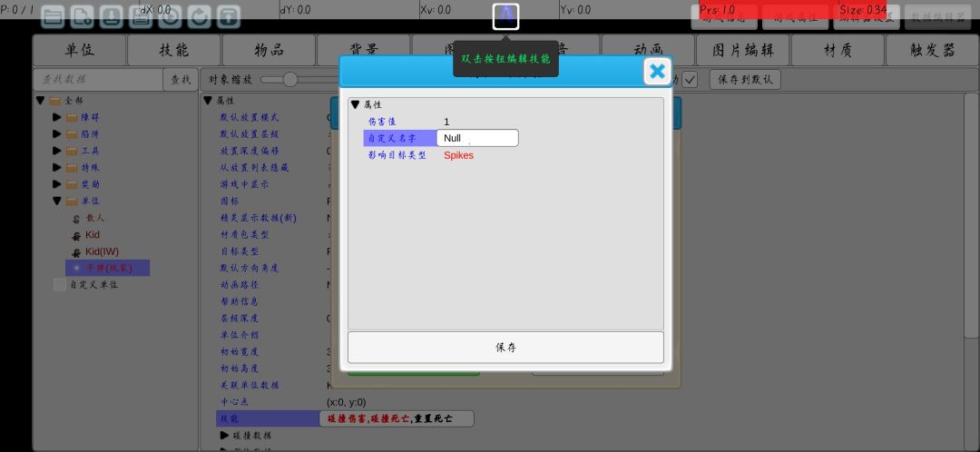Viewport: 980px width, 452px height.
Task: Expand the 障碍 folder in tree
Action: point(57,117)
